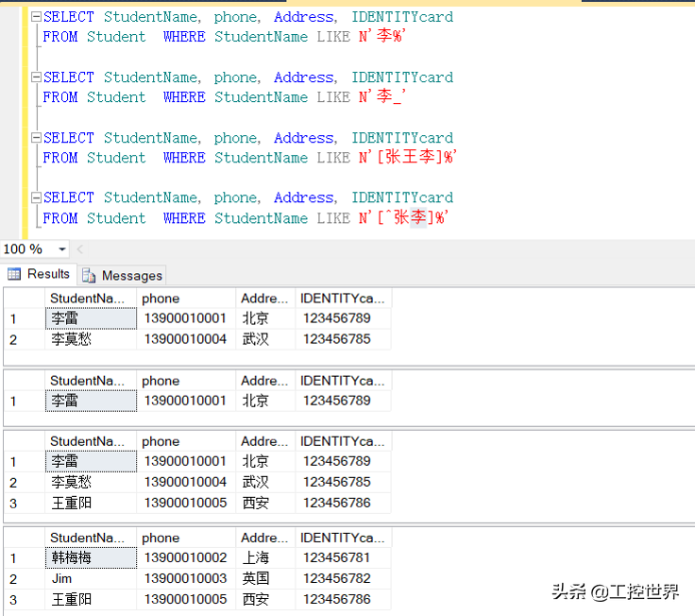Click the Results grid icon

(x=14, y=274)
